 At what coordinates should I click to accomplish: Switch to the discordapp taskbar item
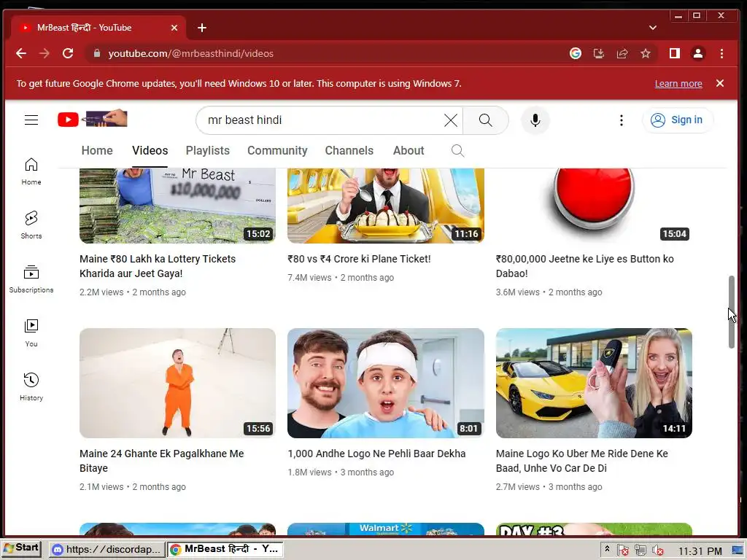[107, 550]
